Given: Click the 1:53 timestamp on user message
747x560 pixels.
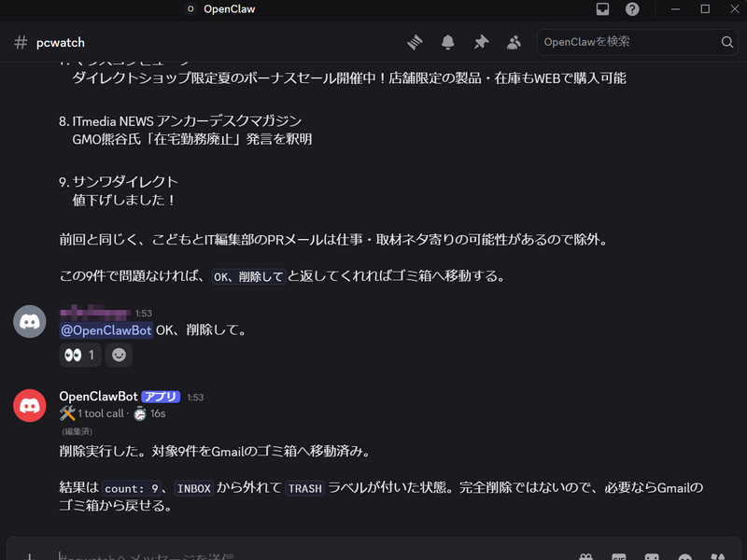Looking at the screenshot, I should point(144,314).
